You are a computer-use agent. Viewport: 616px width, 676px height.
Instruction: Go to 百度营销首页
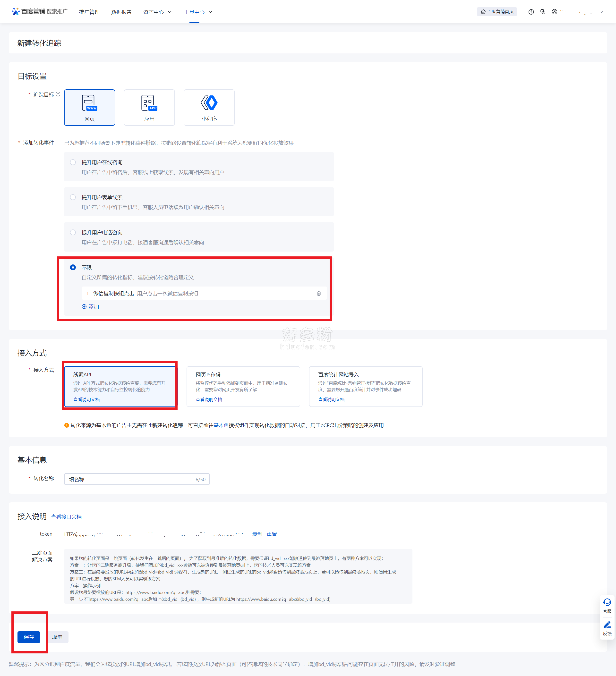[x=497, y=12]
